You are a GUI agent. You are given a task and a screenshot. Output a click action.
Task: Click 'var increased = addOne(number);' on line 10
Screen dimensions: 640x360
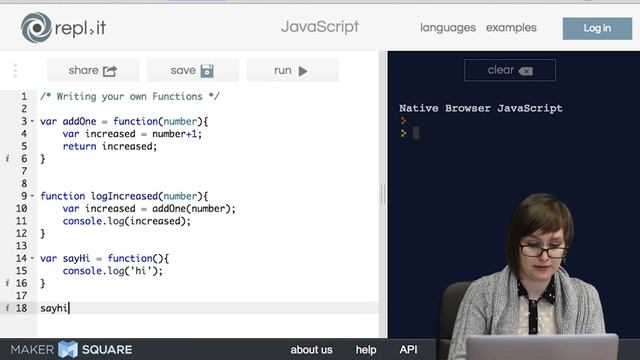[x=149, y=209]
